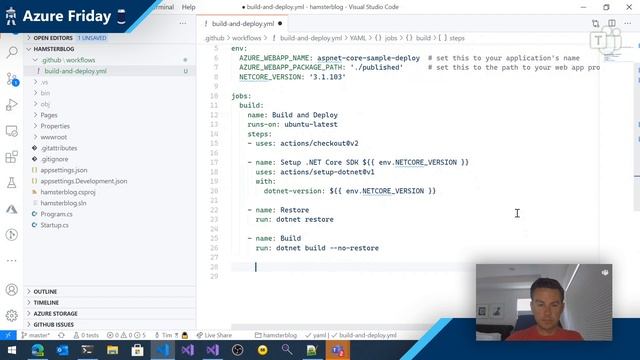640x360 pixels.
Task: Click hamsterblog folder in status bar
Action: coord(276,335)
